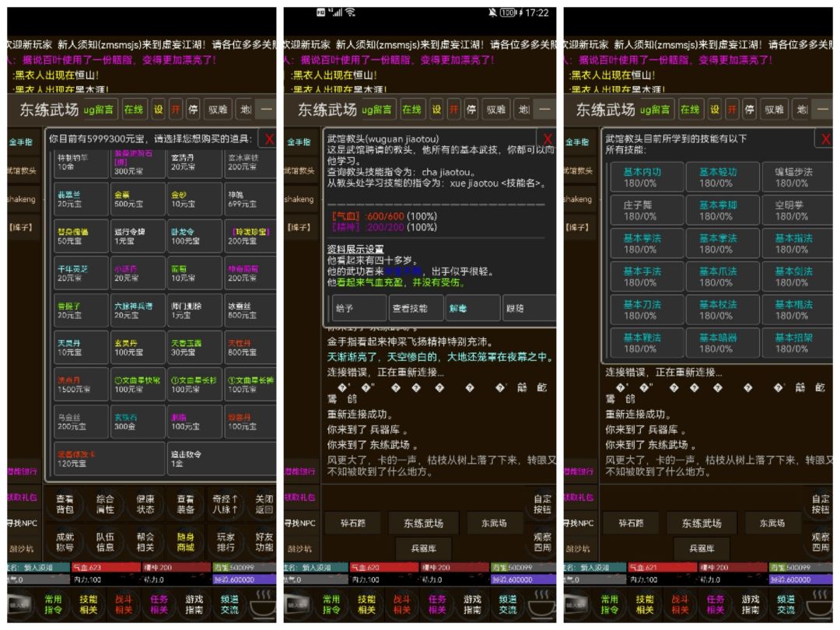Viewport: 840px width, 630px height.
Task: Tap the 精神 200 bar in the trainer info screenshot
Action: pos(454,567)
